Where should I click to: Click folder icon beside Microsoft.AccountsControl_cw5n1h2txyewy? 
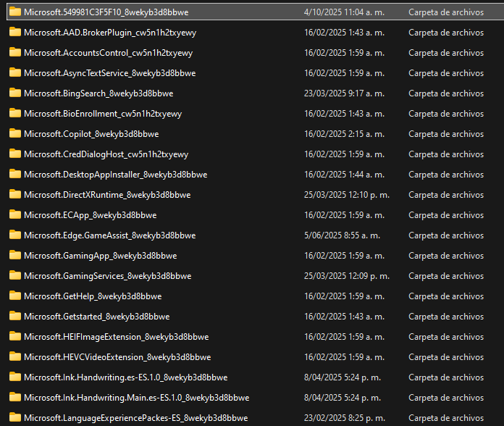pos(14,52)
